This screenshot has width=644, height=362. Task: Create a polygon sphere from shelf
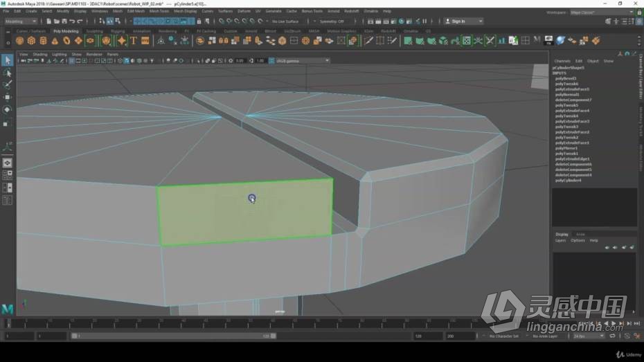19,41
